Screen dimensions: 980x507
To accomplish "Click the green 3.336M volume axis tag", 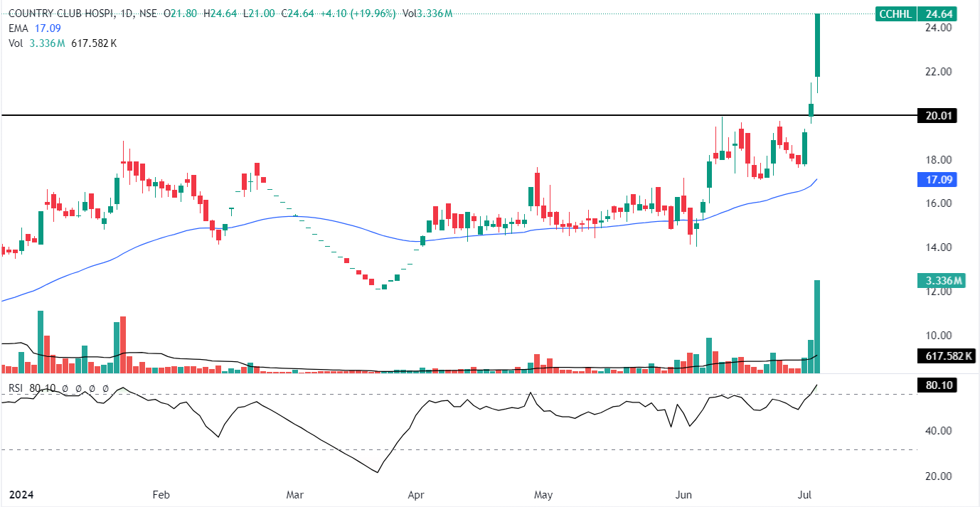I will 940,281.
